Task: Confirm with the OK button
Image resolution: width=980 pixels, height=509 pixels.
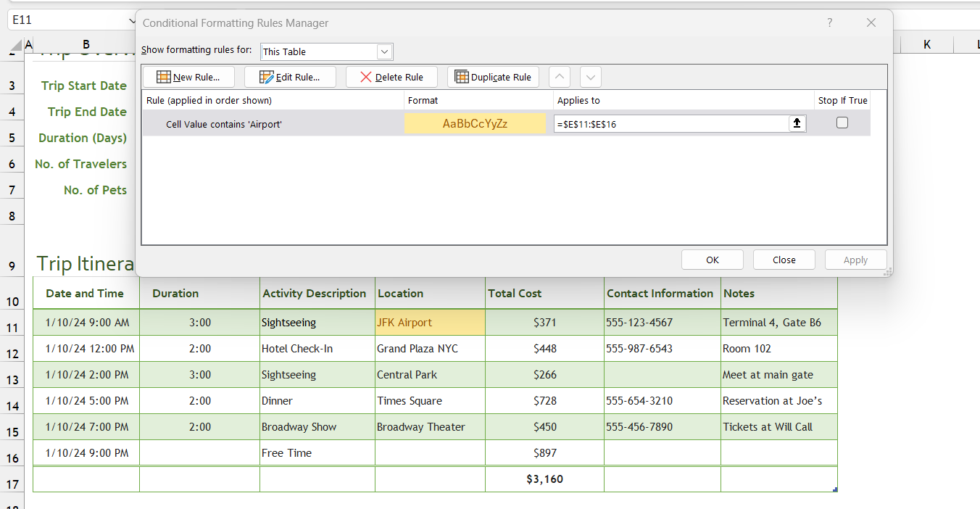Action: (x=713, y=260)
